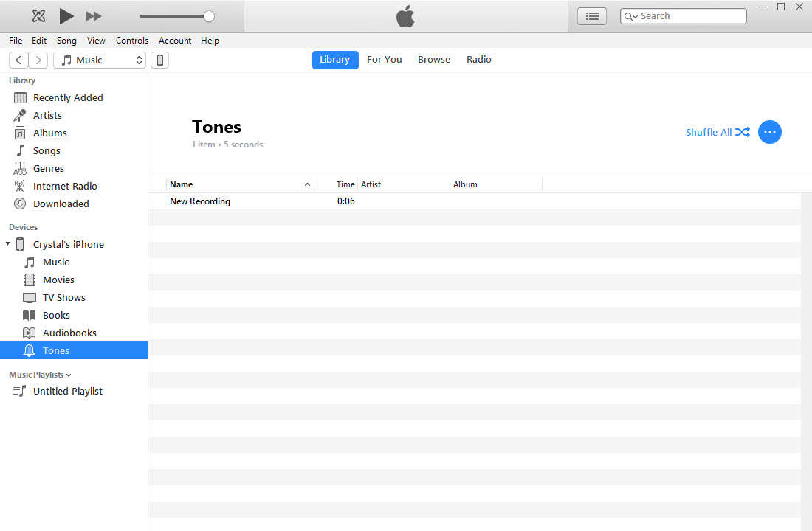The width and height of the screenshot is (812, 531).
Task: Switch to the Browse tab
Action: [434, 60]
